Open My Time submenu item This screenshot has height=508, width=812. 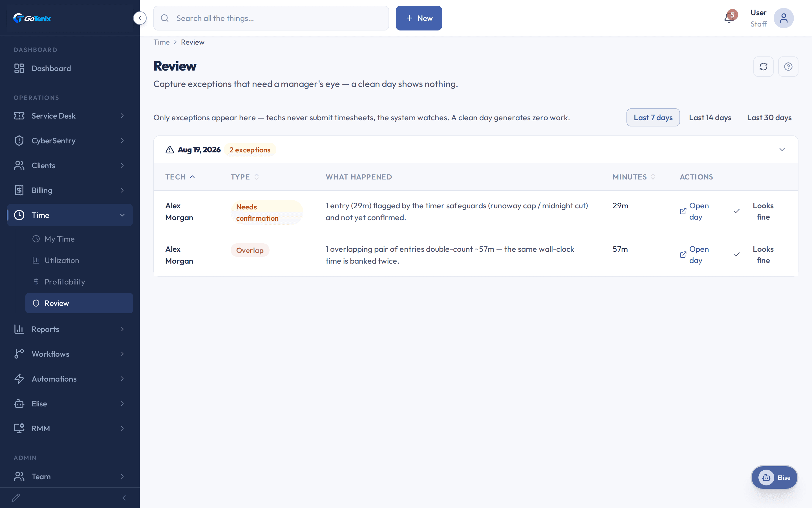tap(79, 239)
